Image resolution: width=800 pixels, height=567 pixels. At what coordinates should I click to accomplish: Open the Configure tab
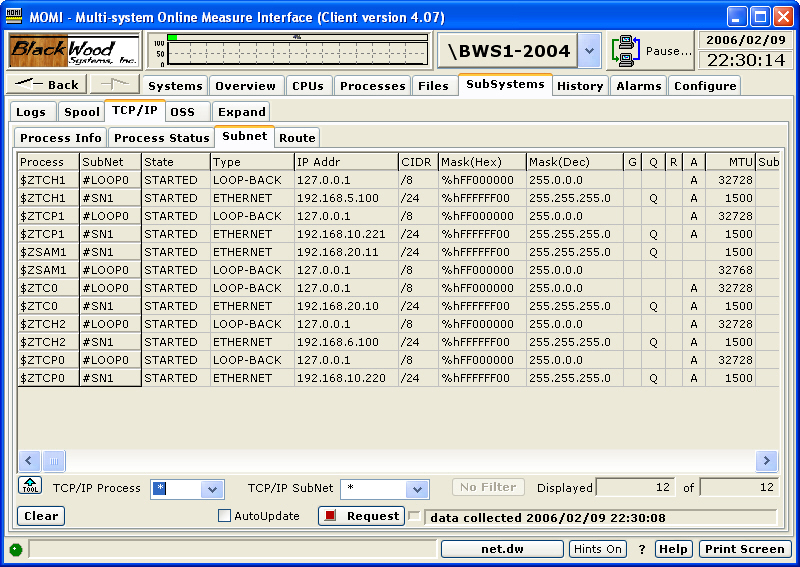click(705, 86)
